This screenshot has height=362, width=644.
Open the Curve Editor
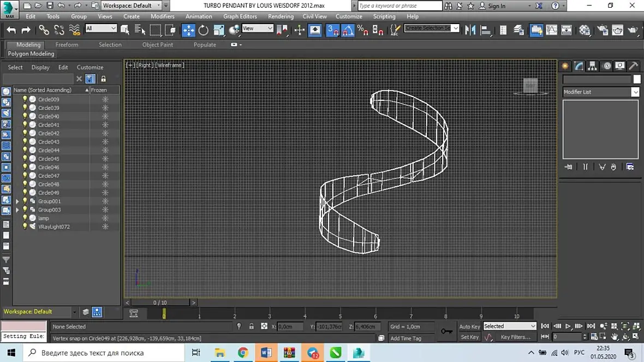pos(552,30)
